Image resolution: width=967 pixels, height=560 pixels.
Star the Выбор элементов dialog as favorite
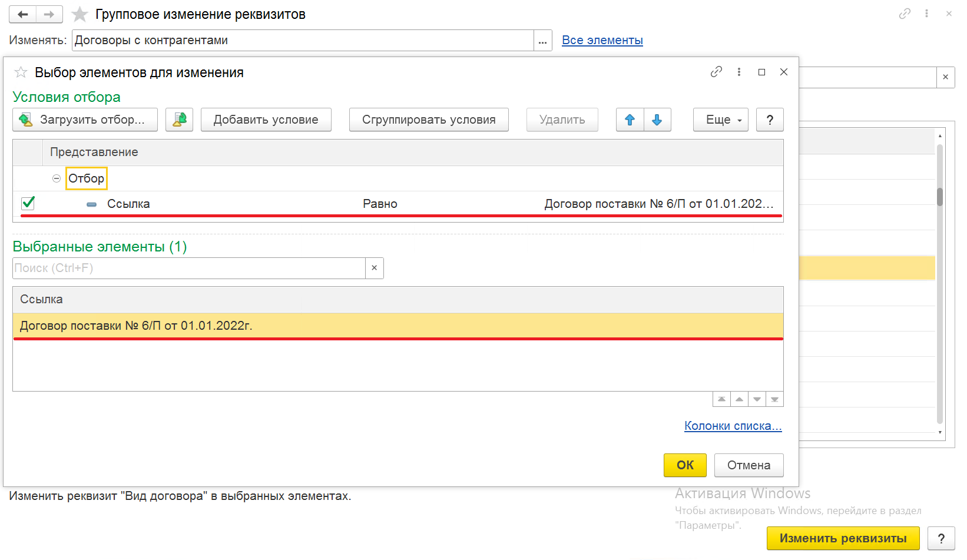click(21, 72)
